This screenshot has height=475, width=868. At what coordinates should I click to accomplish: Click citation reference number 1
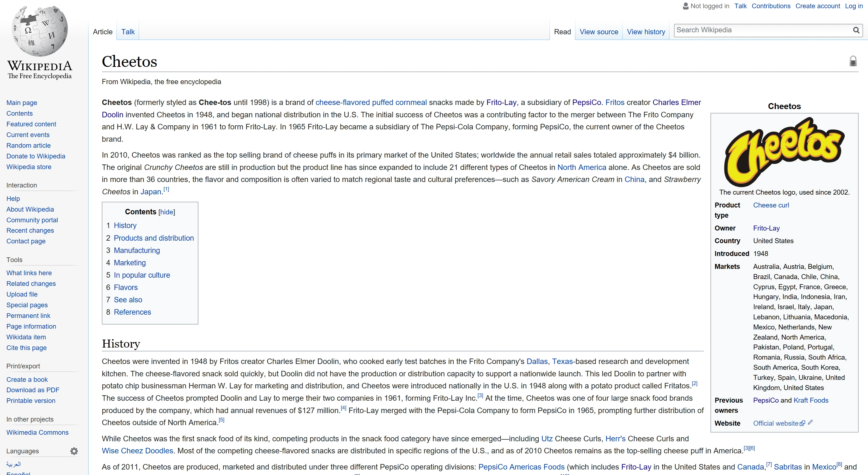tap(166, 189)
